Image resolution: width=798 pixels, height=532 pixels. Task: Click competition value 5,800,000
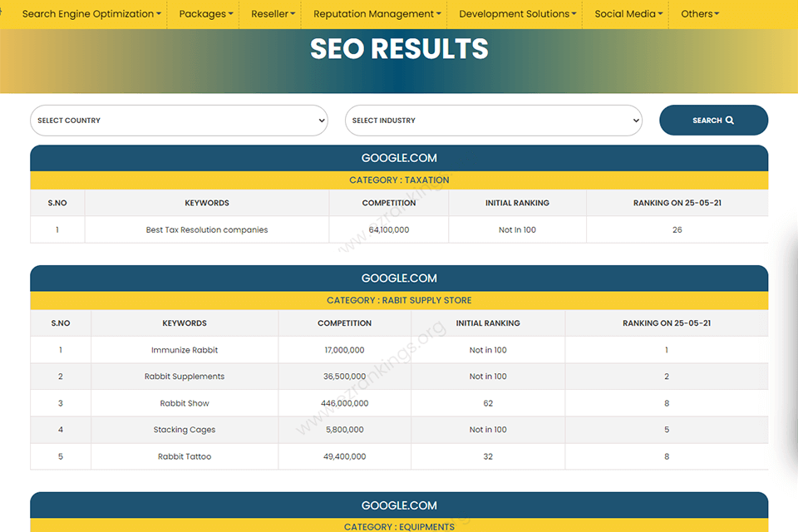(x=344, y=430)
